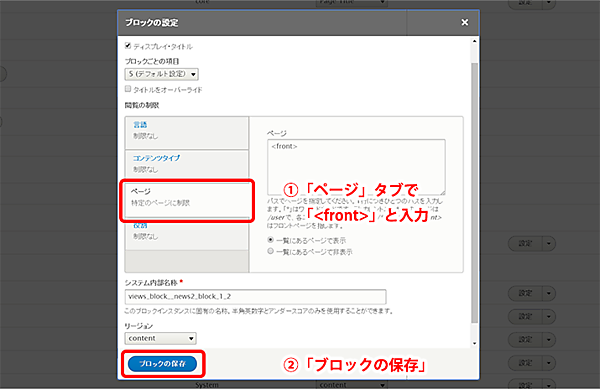Open the ブロックごとの項目 dropdown

161,74
